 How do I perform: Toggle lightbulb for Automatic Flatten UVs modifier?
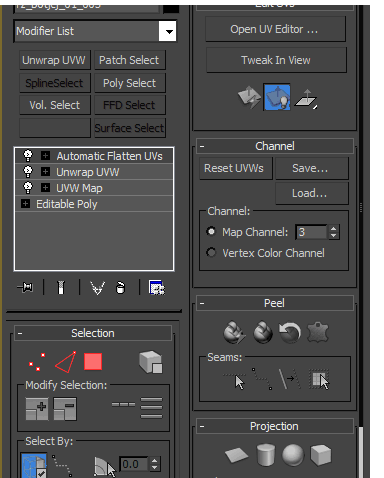coord(28,156)
